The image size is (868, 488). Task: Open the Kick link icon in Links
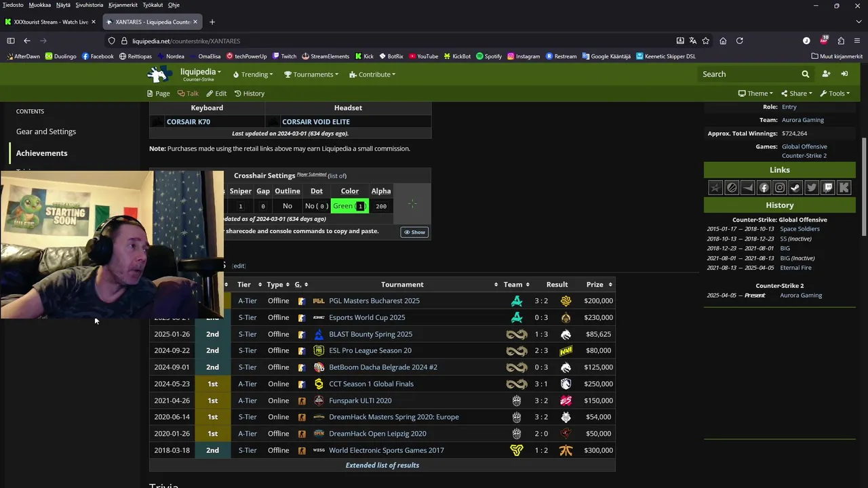pos(844,188)
